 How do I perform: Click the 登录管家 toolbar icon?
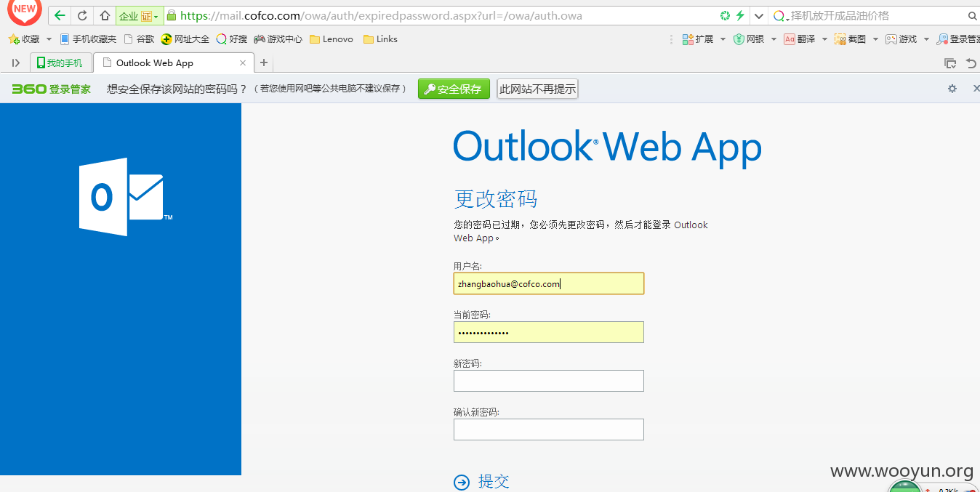coord(942,39)
